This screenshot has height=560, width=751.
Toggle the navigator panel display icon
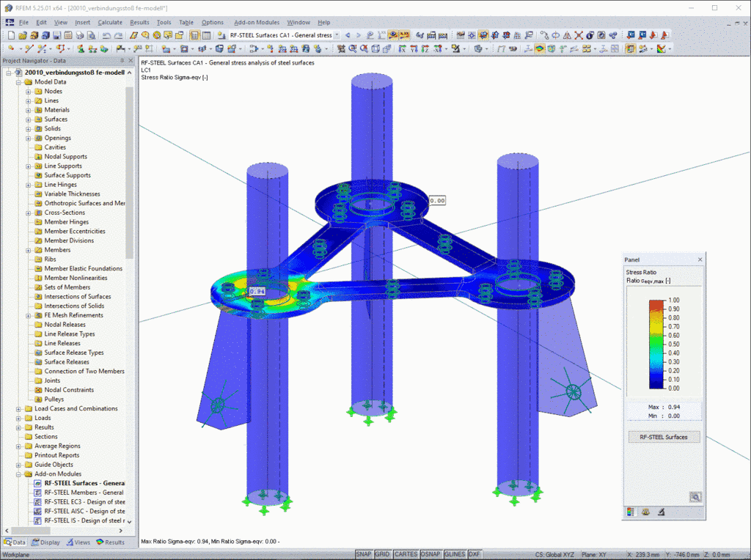point(194,35)
